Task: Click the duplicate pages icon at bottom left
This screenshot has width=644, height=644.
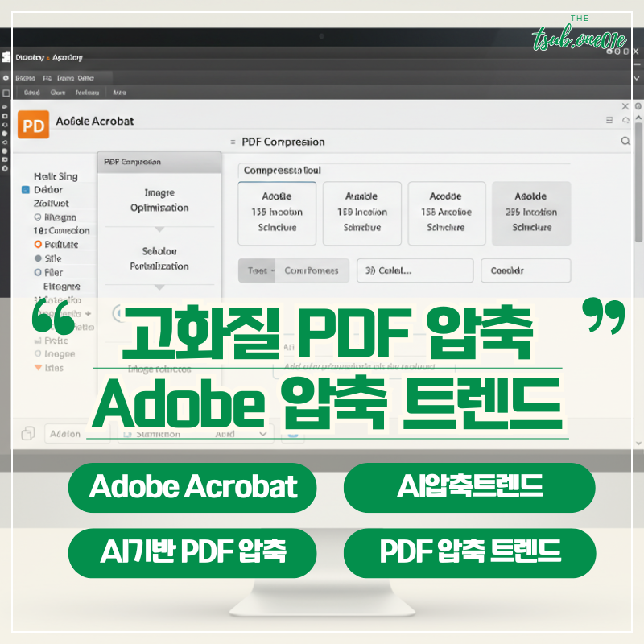Action: (x=27, y=433)
